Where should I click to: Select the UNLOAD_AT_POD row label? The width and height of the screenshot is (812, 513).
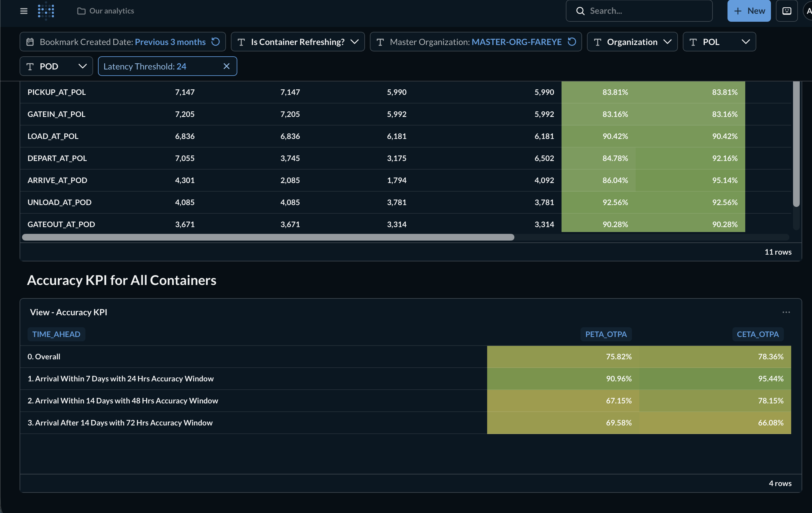click(59, 202)
